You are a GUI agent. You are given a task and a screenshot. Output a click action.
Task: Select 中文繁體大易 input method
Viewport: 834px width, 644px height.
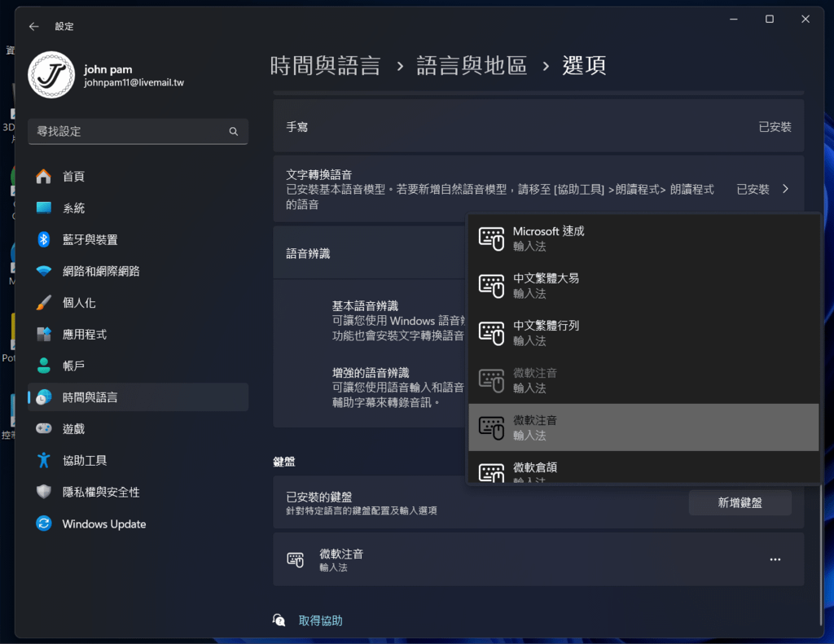[x=643, y=286]
